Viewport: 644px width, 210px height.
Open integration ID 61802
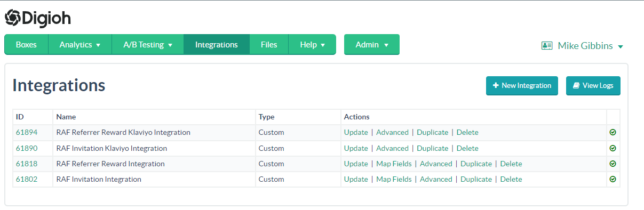pos(27,179)
